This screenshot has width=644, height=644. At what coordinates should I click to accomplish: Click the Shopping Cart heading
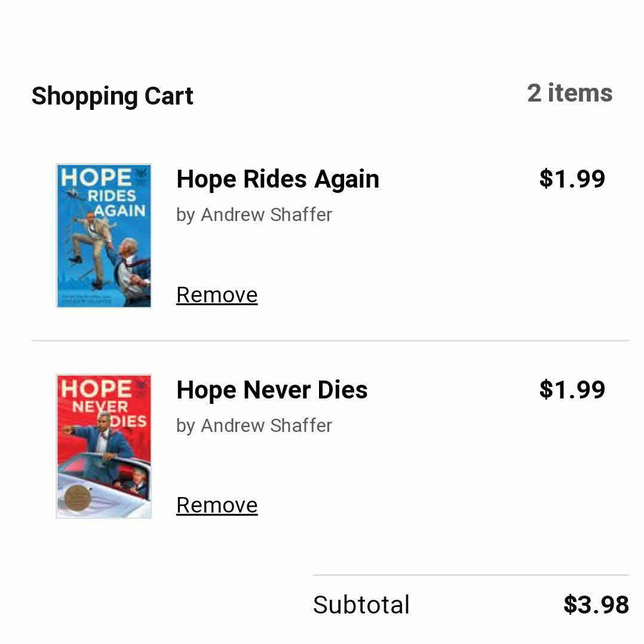coord(112,96)
